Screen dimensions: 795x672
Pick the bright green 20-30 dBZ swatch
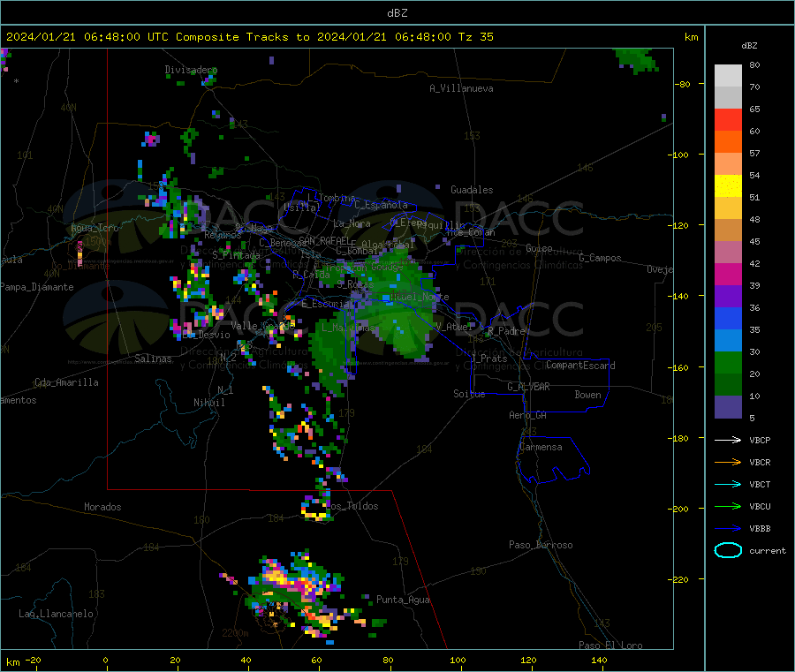728,362
